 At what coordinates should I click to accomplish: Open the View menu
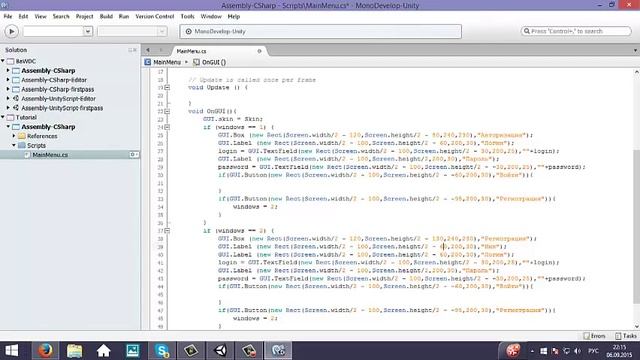click(40, 16)
